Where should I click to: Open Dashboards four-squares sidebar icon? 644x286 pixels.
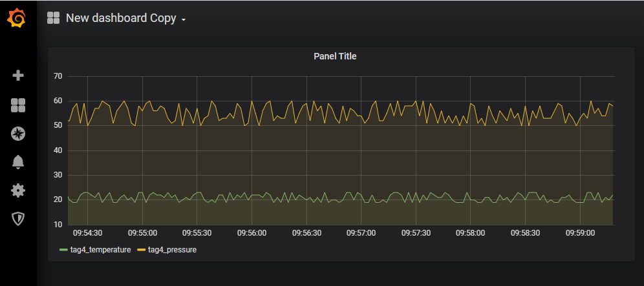click(18, 105)
